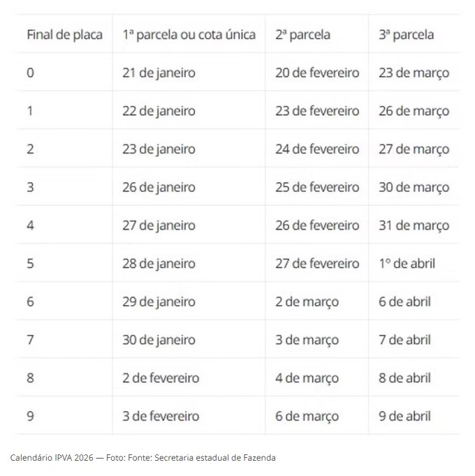This screenshot has width=475, height=476.
Task: Select the '2ª parcela' column header
Action: tap(302, 34)
